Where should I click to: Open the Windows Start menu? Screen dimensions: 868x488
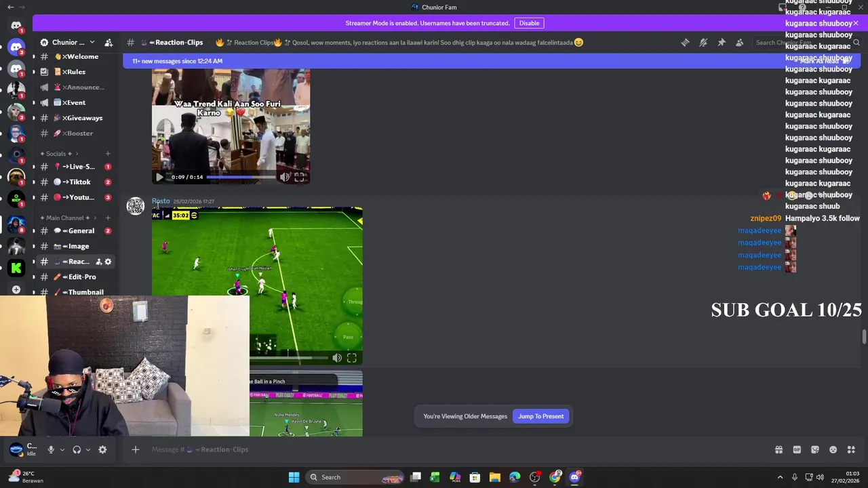[x=294, y=477]
